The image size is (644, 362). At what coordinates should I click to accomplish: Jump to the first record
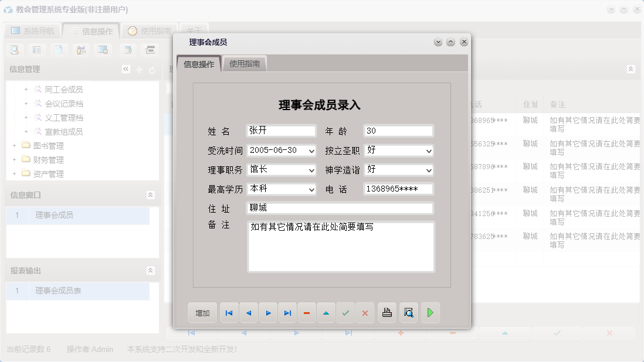[x=229, y=312]
